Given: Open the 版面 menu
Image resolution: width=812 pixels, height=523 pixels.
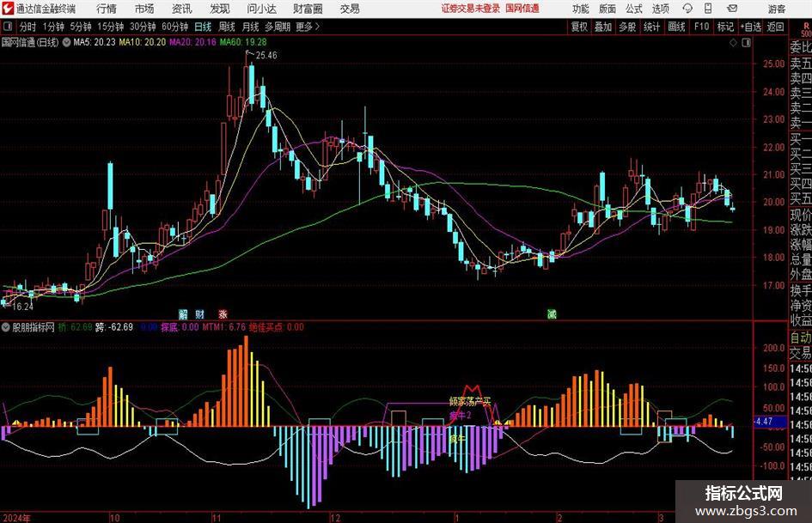Looking at the screenshot, I should [607, 9].
